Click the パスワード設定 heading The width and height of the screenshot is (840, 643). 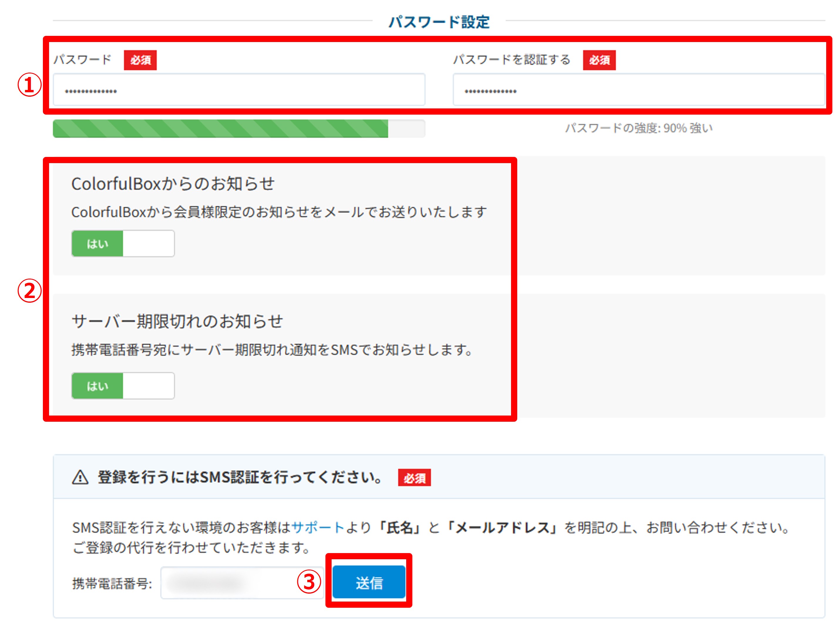pos(439,22)
